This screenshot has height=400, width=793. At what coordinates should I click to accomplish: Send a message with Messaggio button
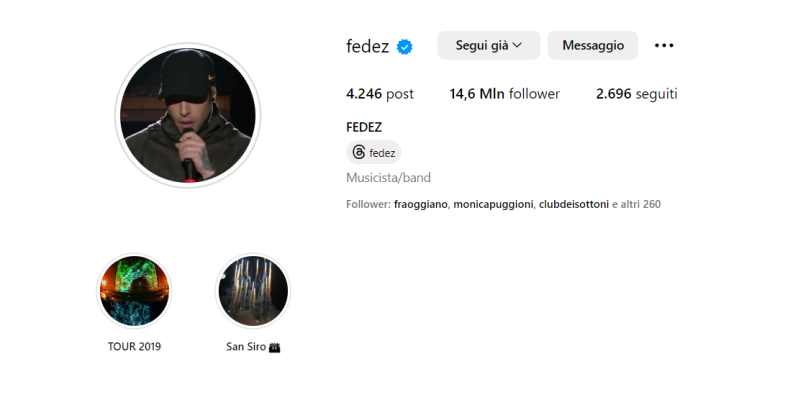[x=593, y=46]
